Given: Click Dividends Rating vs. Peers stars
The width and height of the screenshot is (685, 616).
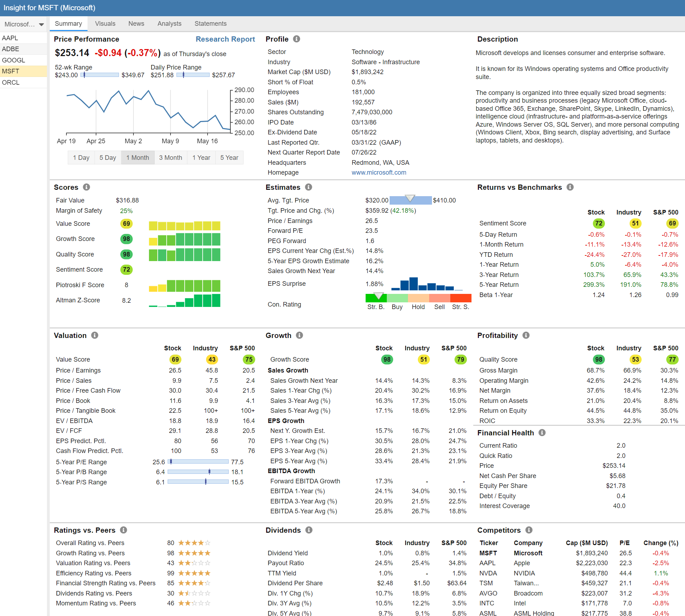Looking at the screenshot, I should click(194, 593).
